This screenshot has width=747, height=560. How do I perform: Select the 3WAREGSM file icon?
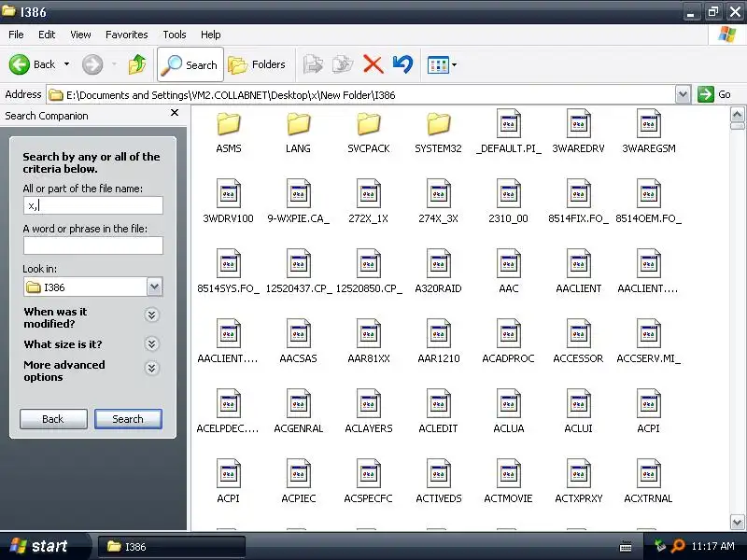tap(649, 123)
